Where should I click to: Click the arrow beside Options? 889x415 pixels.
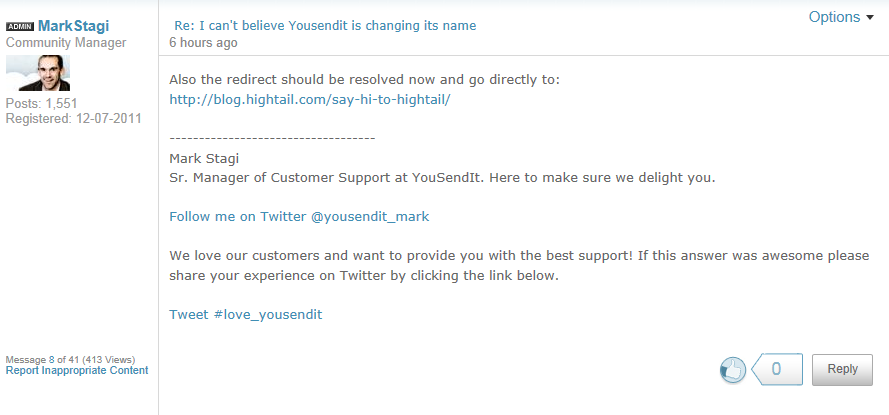pos(870,18)
